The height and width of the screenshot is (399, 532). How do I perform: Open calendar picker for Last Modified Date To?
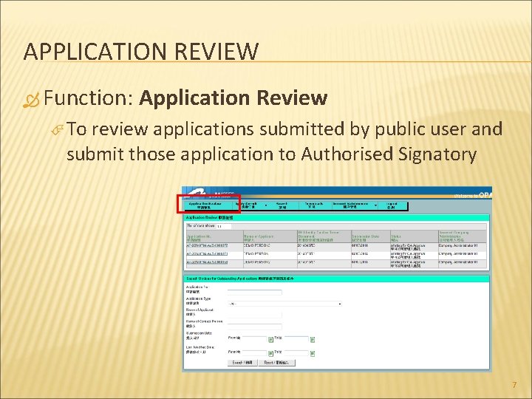pos(313,353)
